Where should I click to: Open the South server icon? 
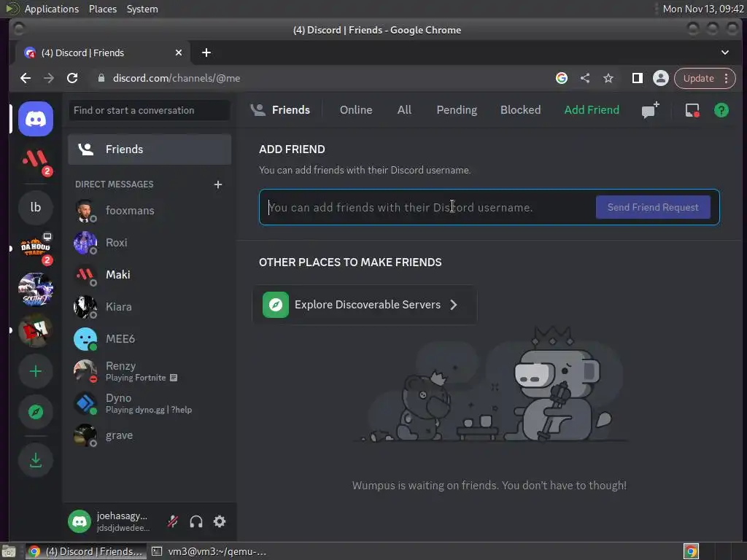(36, 289)
